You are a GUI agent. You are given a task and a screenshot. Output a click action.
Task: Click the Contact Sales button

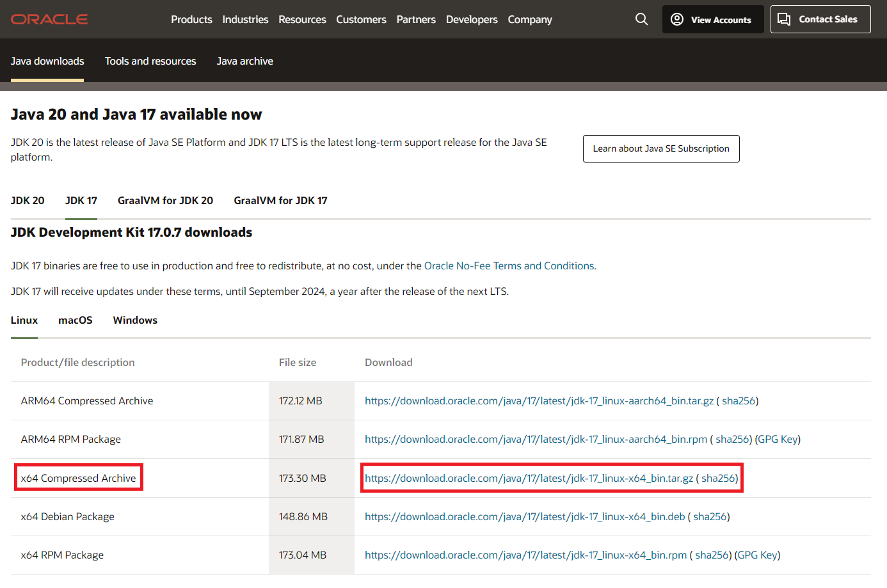coord(820,19)
